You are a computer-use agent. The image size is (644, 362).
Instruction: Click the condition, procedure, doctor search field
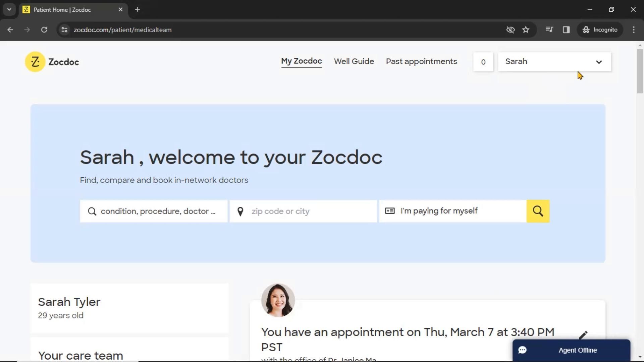pos(158,211)
